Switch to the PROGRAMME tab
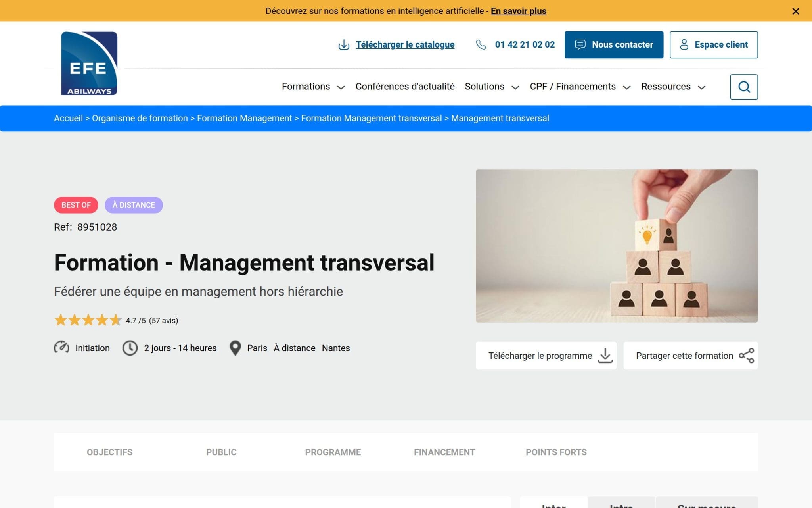This screenshot has width=812, height=508. pos(333,452)
